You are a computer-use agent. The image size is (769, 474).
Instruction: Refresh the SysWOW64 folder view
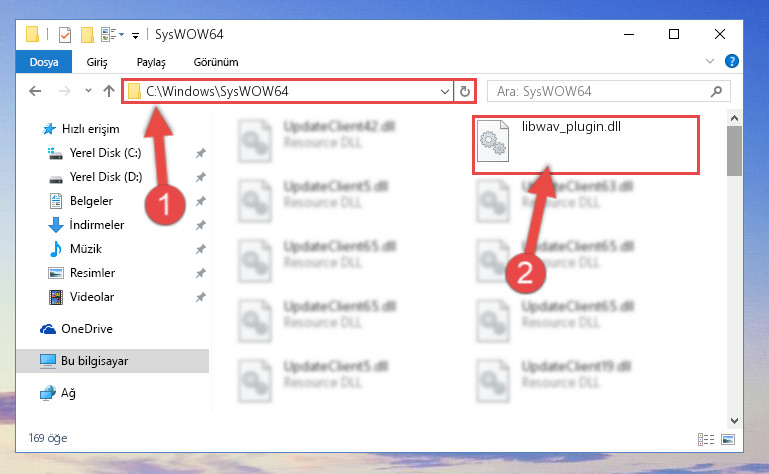coord(464,91)
